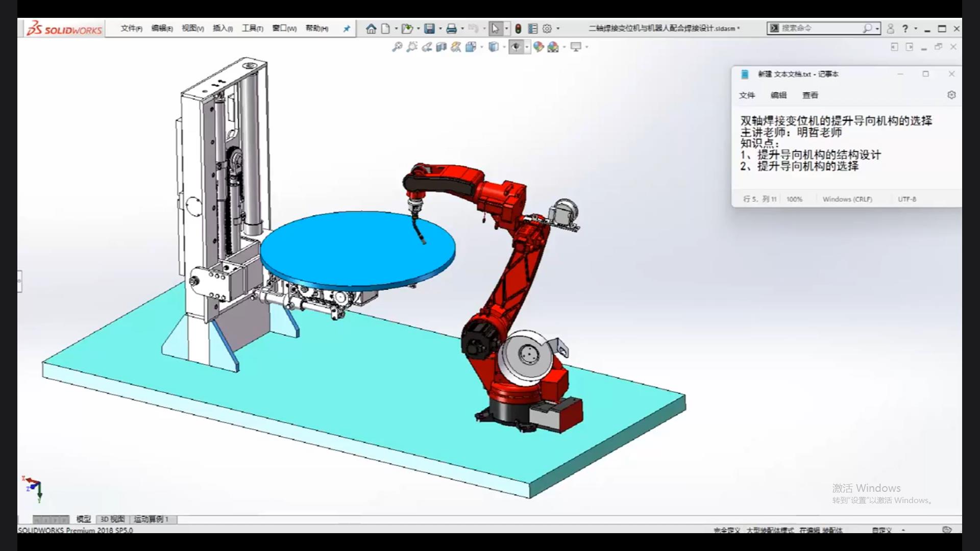Click Notepad UTF-8 encoding status

(907, 199)
